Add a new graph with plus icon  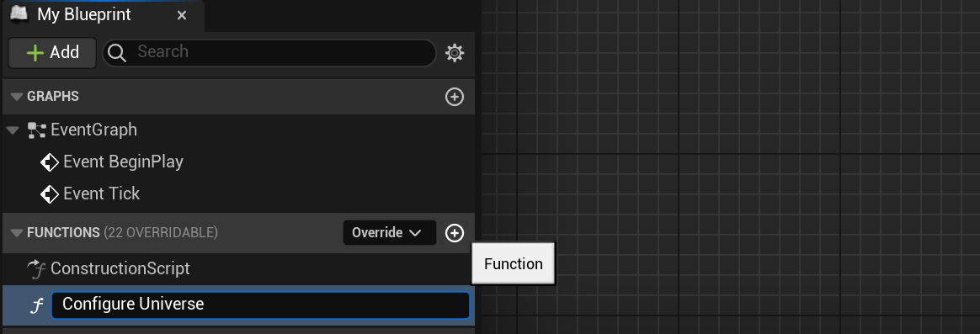point(455,97)
